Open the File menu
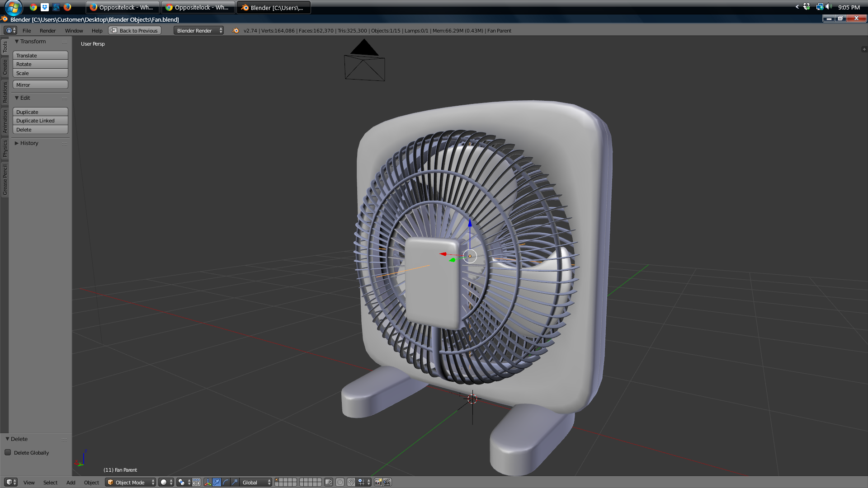This screenshot has width=868, height=488. pyautogui.click(x=27, y=30)
